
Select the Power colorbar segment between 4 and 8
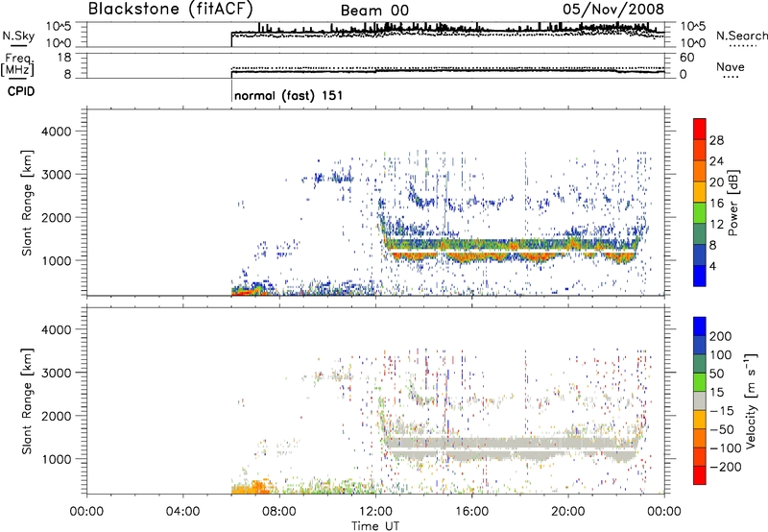pyautogui.click(x=700, y=254)
